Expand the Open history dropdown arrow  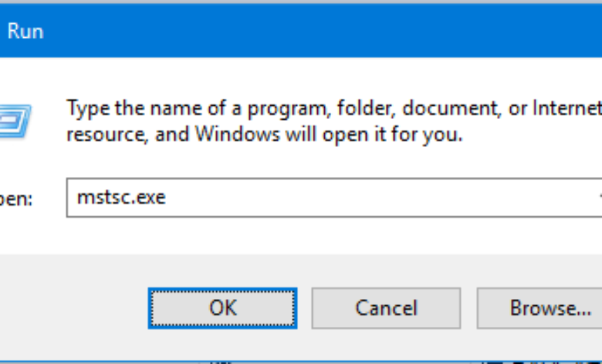[x=599, y=197]
